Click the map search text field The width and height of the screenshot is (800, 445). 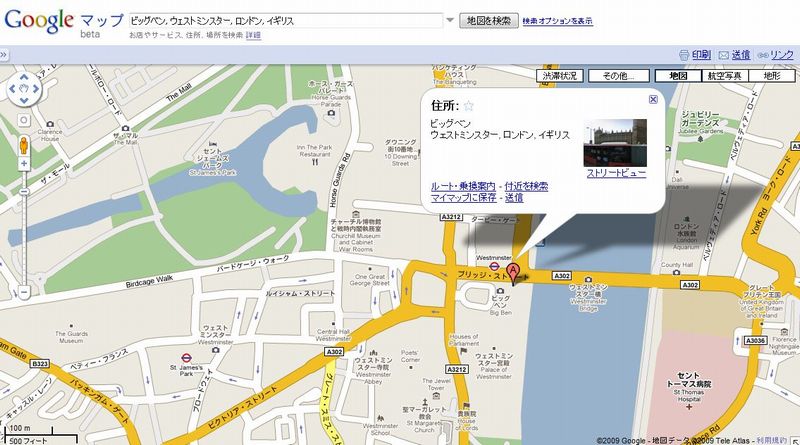pyautogui.click(x=285, y=21)
